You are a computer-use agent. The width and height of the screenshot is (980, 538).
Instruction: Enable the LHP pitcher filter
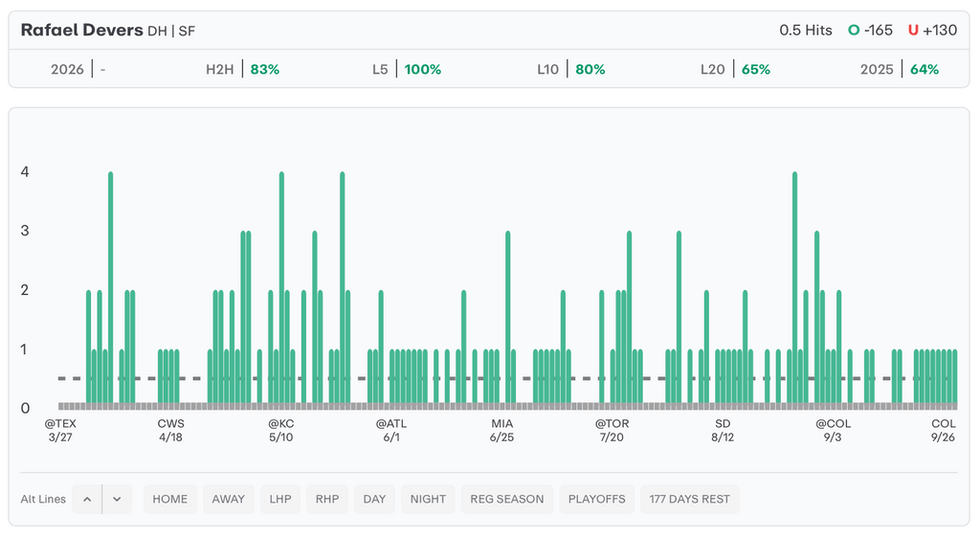280,499
